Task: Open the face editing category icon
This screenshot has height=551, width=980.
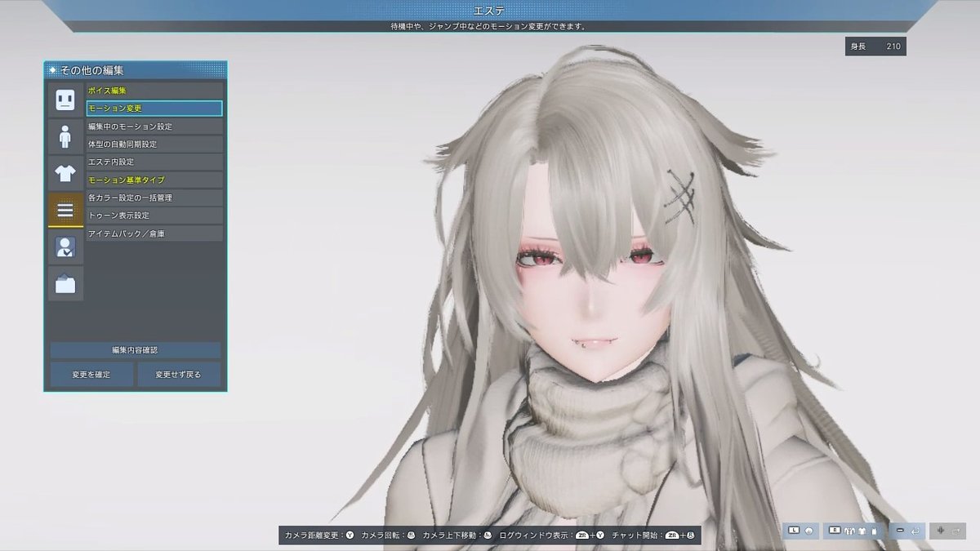Action: pyautogui.click(x=65, y=100)
